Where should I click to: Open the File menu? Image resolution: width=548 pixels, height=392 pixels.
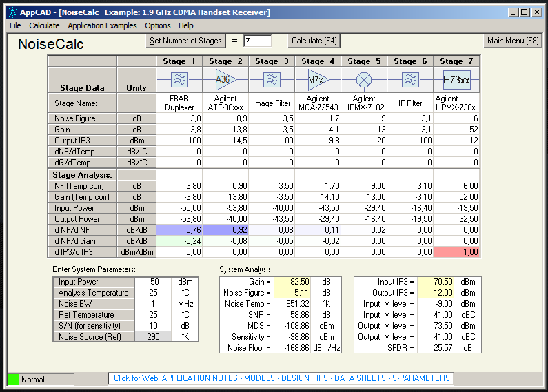pyautogui.click(x=15, y=25)
